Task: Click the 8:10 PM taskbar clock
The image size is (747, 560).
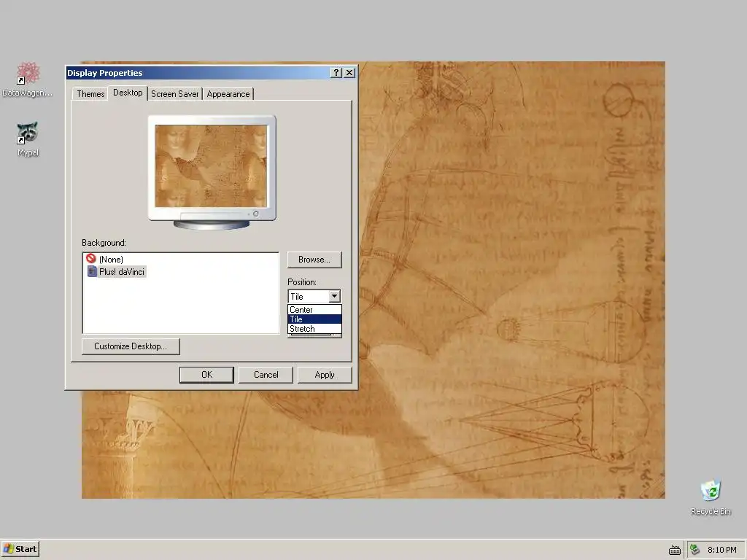Action: [721, 550]
